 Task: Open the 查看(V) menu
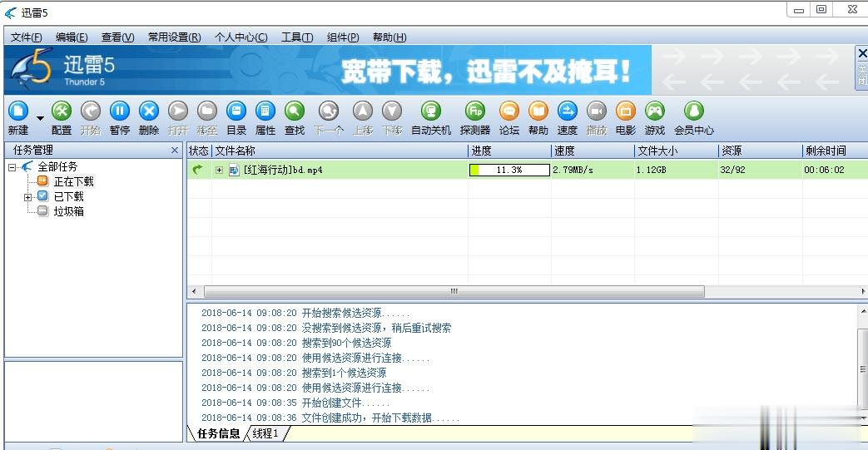(x=117, y=37)
